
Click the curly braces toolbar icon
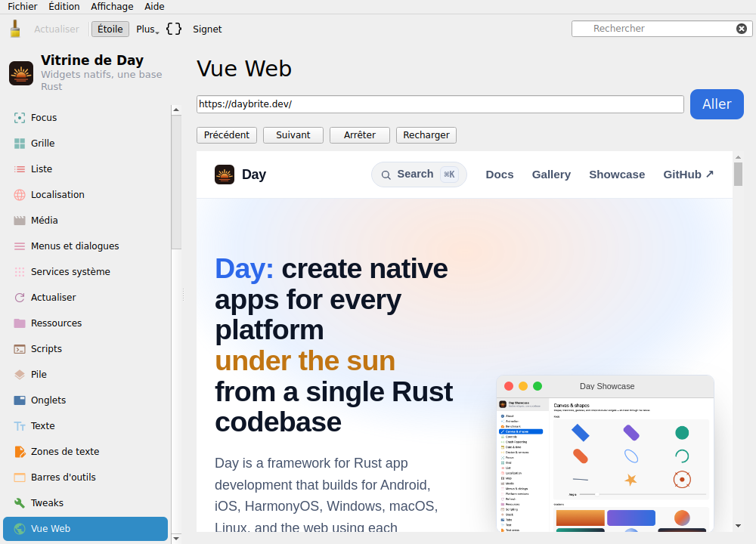(174, 29)
